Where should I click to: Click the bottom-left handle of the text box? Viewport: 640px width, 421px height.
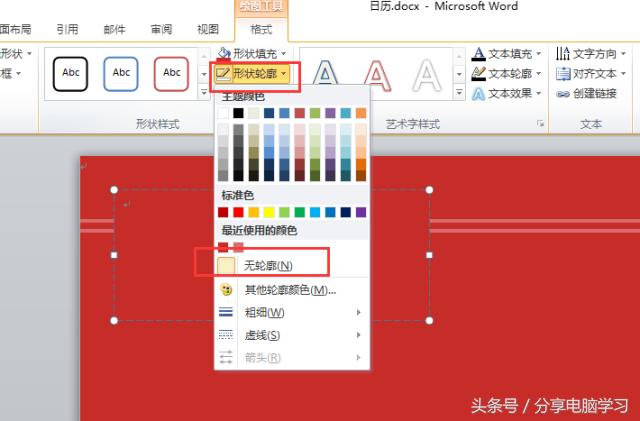(114, 321)
